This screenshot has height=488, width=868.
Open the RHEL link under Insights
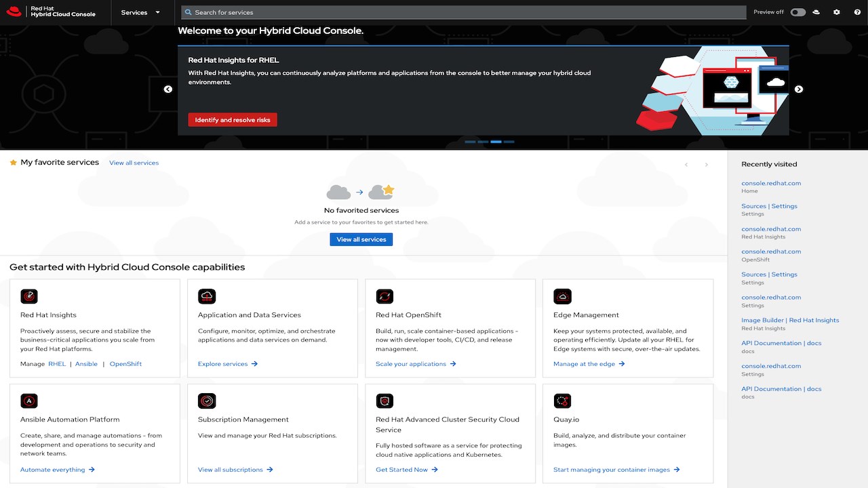(57, 364)
